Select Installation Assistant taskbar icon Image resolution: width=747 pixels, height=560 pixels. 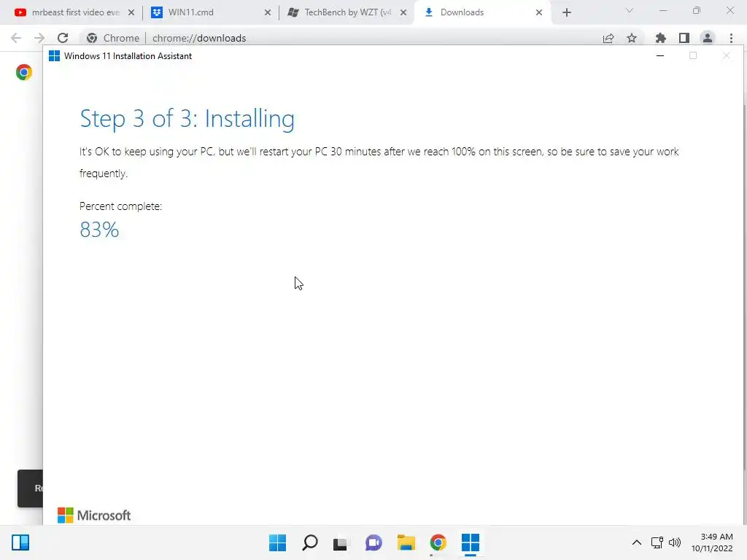pyautogui.click(x=471, y=542)
